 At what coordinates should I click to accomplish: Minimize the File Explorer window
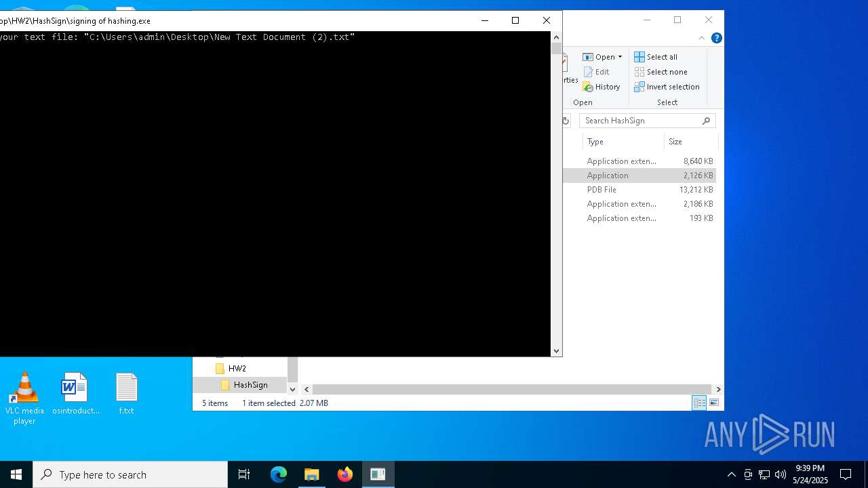pos(646,20)
